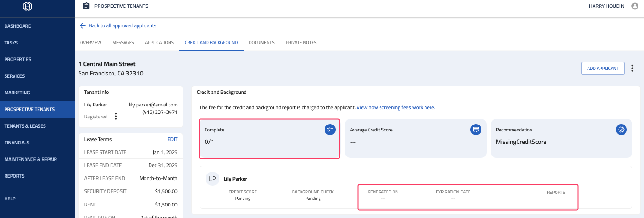Go to Tasks in the sidebar
The image size is (644, 218).
pyautogui.click(x=37, y=43)
